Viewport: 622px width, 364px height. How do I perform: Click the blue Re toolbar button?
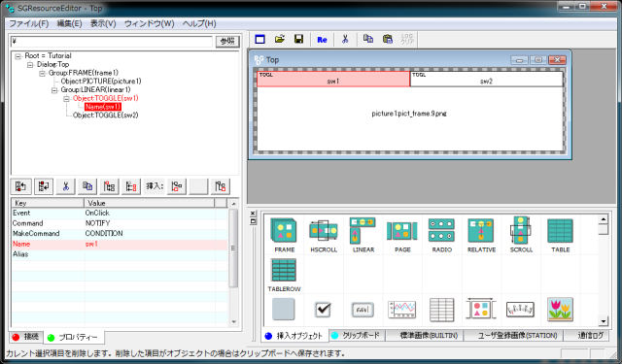click(x=322, y=40)
